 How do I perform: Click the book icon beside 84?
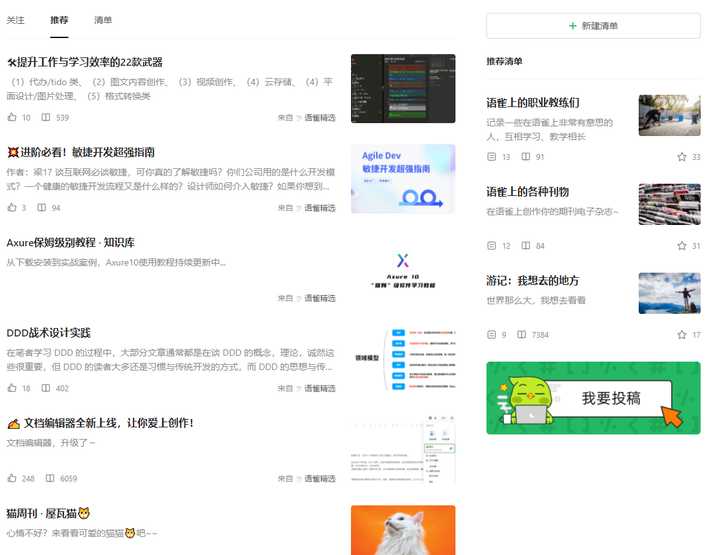(x=526, y=246)
